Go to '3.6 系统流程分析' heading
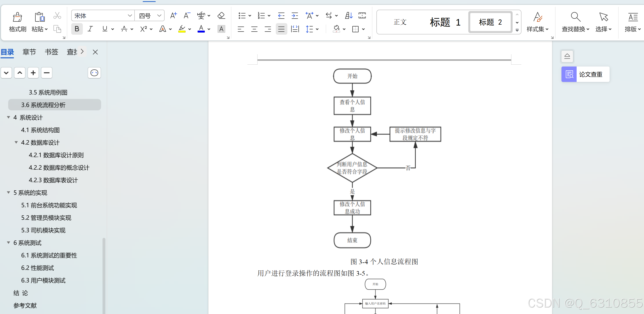The height and width of the screenshot is (314, 644). tap(54, 105)
